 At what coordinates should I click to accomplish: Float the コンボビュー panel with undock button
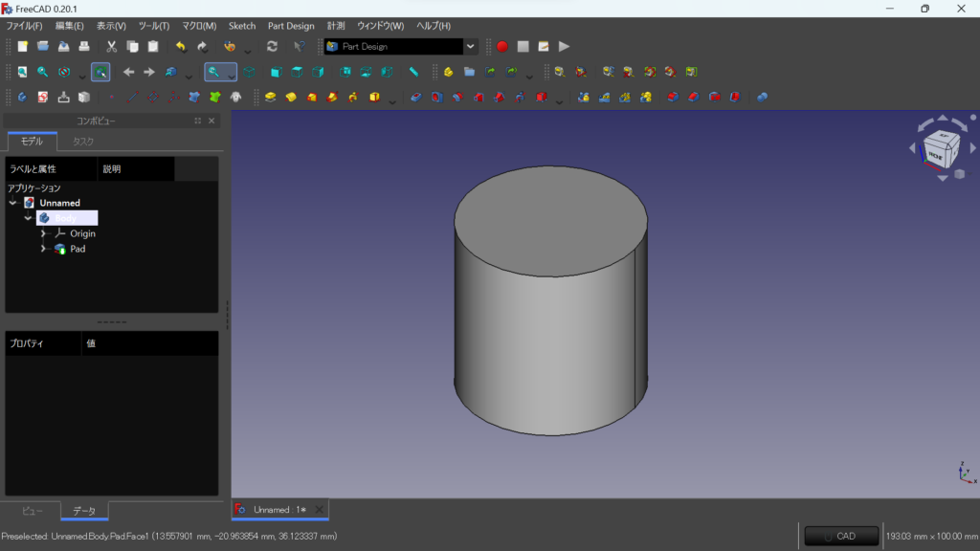[197, 121]
